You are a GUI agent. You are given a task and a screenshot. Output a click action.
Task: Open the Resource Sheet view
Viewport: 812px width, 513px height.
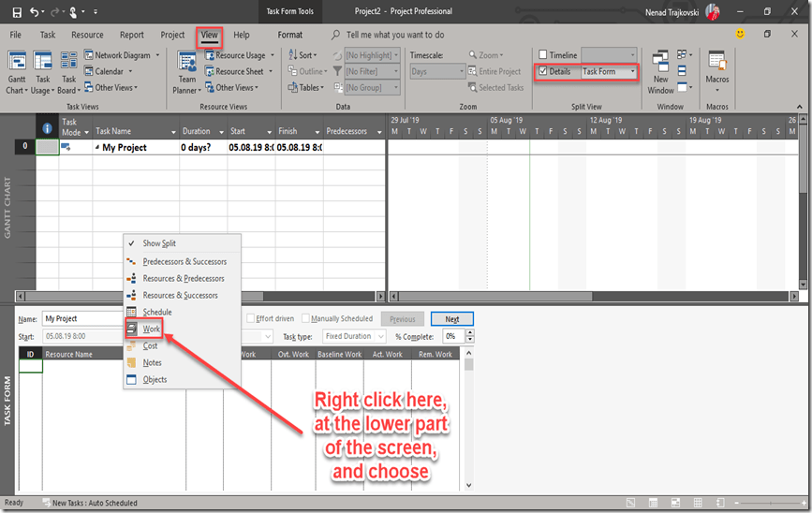(x=239, y=71)
